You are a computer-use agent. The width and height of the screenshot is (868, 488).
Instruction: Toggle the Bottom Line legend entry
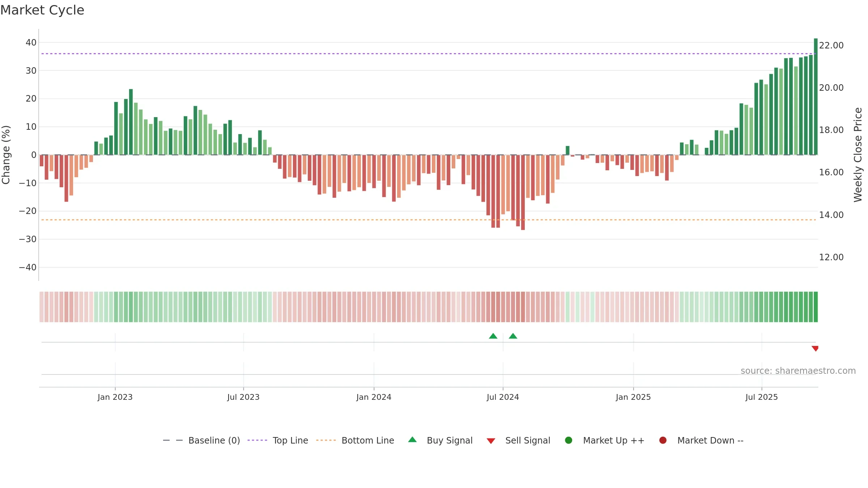355,440
